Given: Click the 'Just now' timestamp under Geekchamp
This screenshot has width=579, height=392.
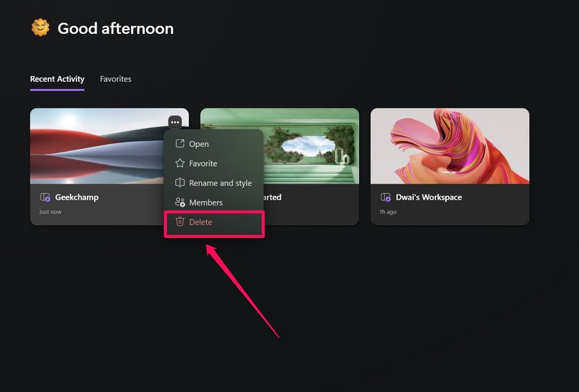Looking at the screenshot, I should [x=49, y=213].
